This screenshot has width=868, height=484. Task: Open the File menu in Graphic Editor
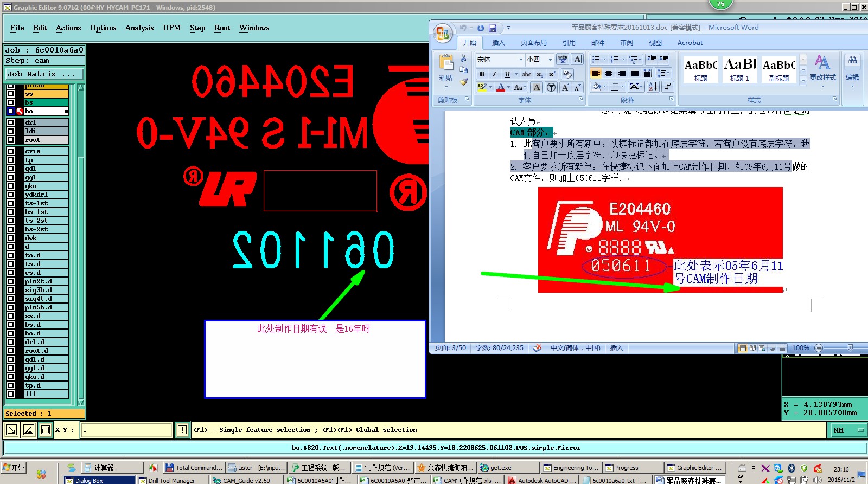coord(17,28)
